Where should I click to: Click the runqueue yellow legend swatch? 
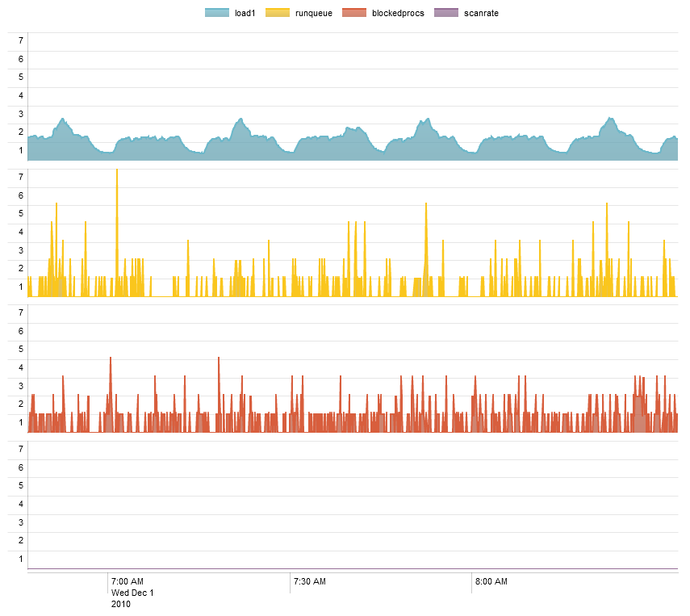(278, 13)
